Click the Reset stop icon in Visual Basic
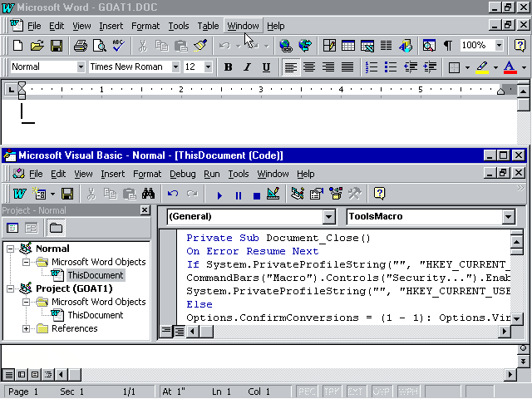The height and width of the screenshot is (399, 532). point(257,195)
